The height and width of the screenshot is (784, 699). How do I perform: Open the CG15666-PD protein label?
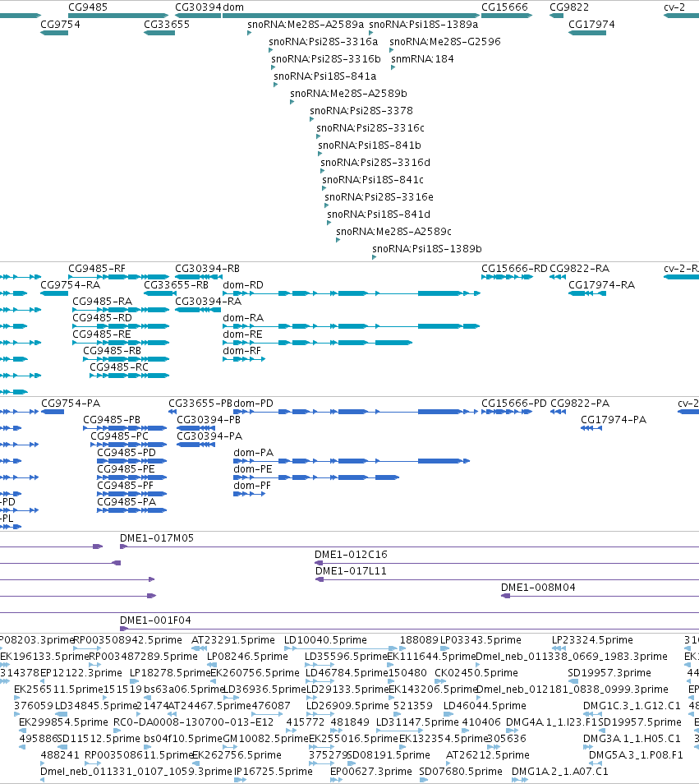pyautogui.click(x=514, y=403)
